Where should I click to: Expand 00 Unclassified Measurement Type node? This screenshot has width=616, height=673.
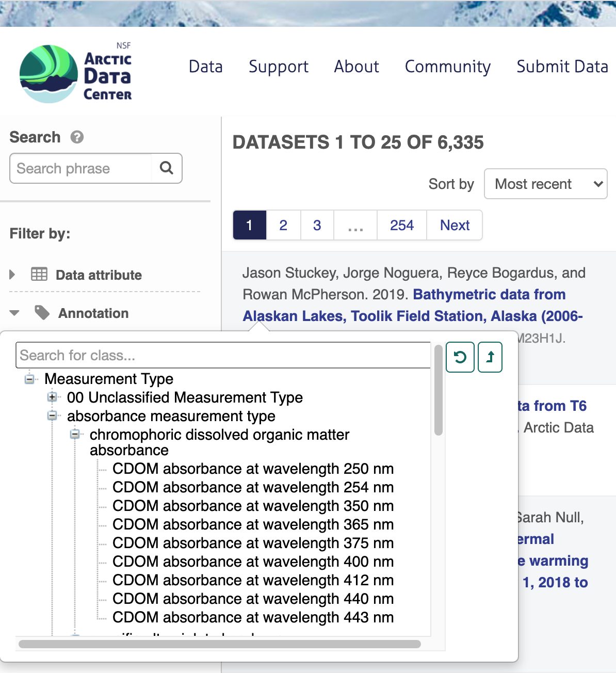[x=52, y=397]
